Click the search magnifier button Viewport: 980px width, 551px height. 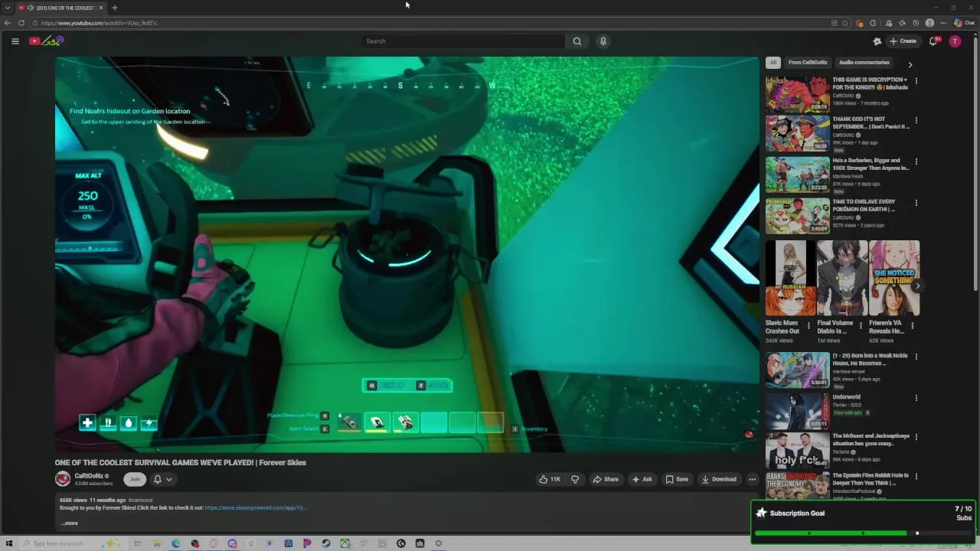[x=577, y=41]
